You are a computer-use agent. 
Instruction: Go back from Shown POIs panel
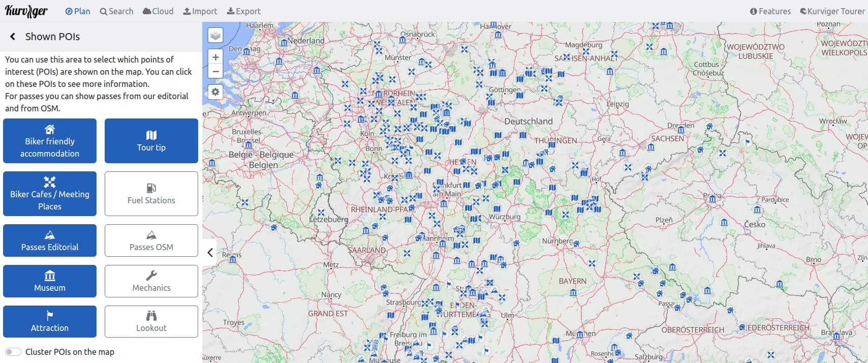tap(13, 37)
